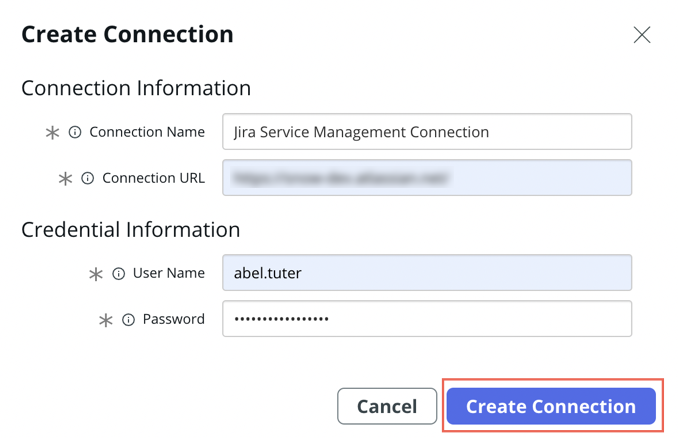Screen dimensions: 678x438
Task: Click the Connection Name info icon
Action: 75,132
